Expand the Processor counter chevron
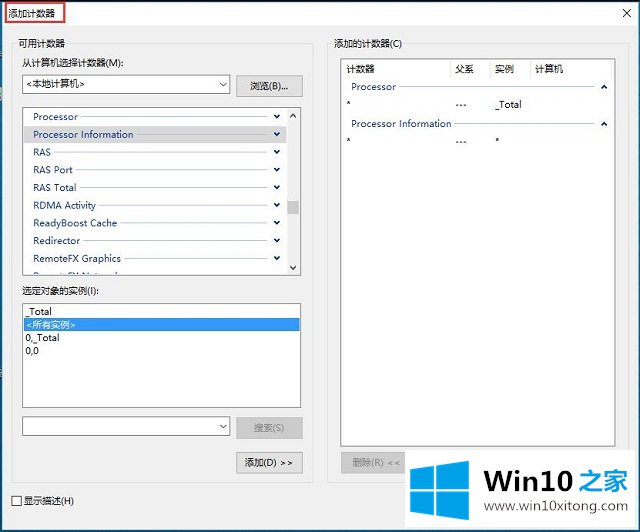 tap(277, 117)
